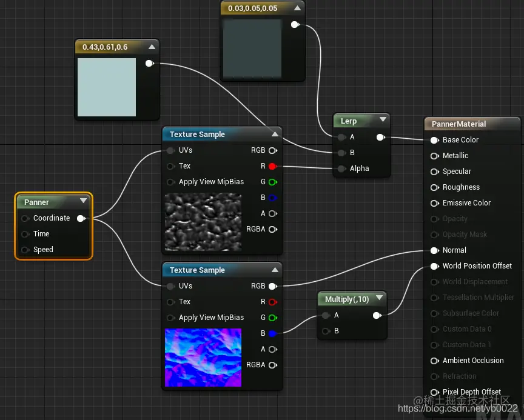
Task: Click the upper Texture Sample blue B pin
Action: 273,198
